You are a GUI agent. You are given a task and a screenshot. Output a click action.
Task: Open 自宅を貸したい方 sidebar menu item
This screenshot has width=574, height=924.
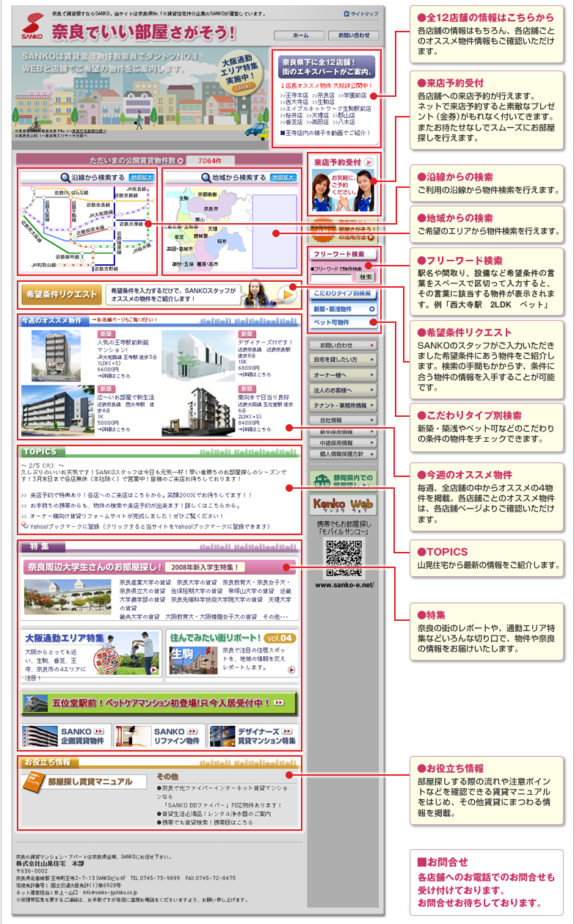[x=344, y=360]
